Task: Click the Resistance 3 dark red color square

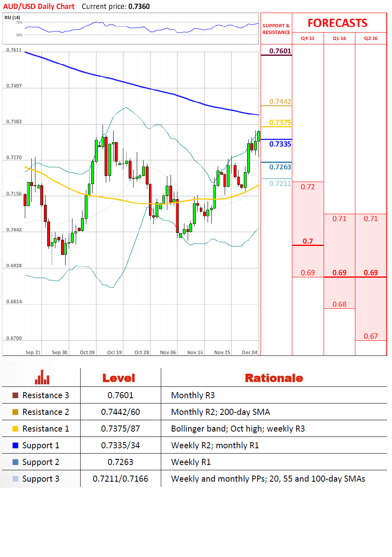Action: click(x=15, y=395)
